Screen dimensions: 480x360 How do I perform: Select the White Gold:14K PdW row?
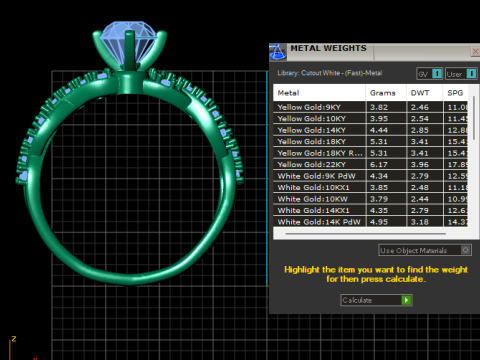click(370, 222)
